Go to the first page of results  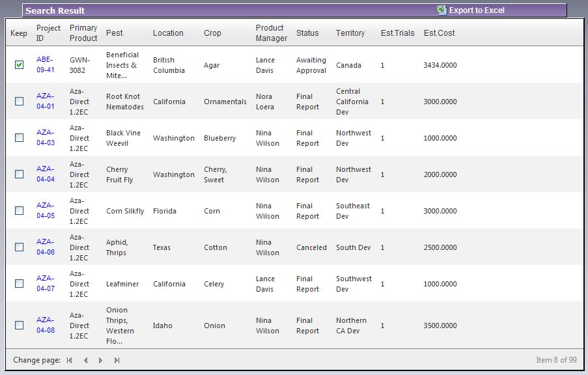tap(70, 361)
